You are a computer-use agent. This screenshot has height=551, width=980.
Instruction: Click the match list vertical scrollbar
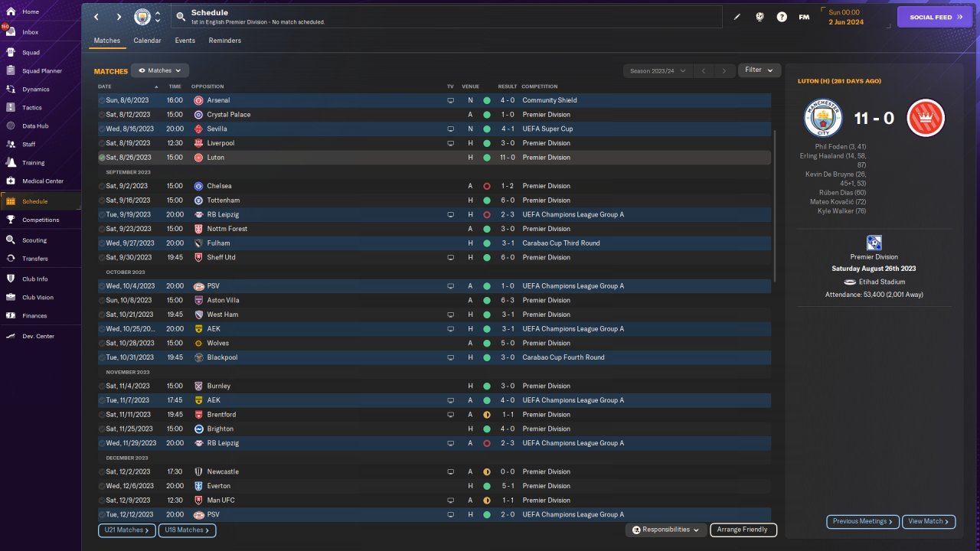775,205
